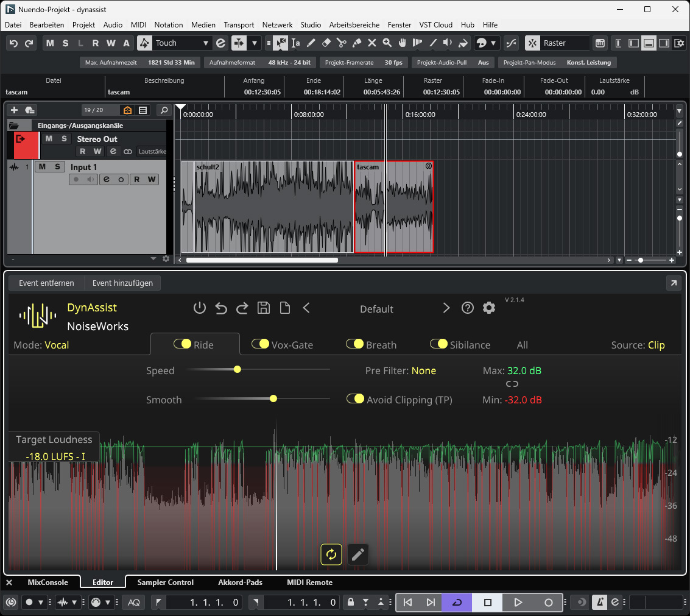
Task: Click the Event hinzufügen button
Action: click(122, 283)
